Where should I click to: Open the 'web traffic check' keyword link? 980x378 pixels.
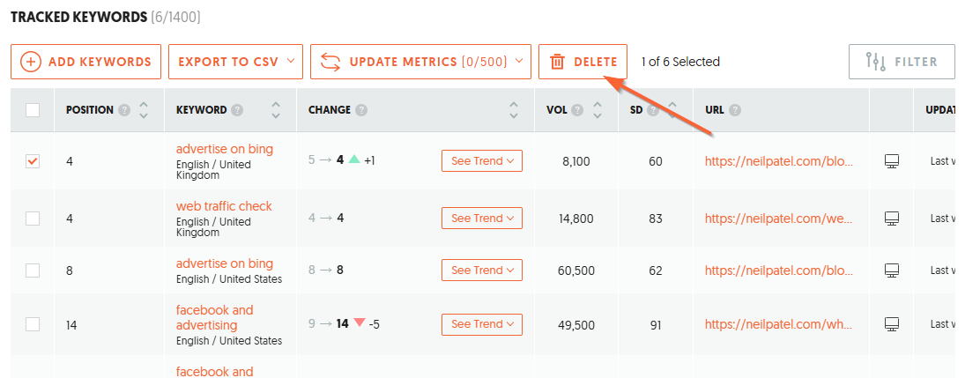(224, 206)
